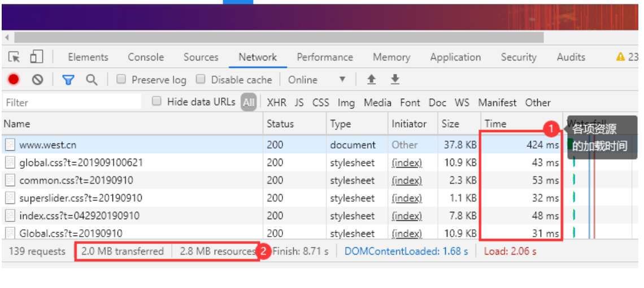The image size is (644, 288).
Task: Sort requests by the Size column header
Action: point(450,124)
